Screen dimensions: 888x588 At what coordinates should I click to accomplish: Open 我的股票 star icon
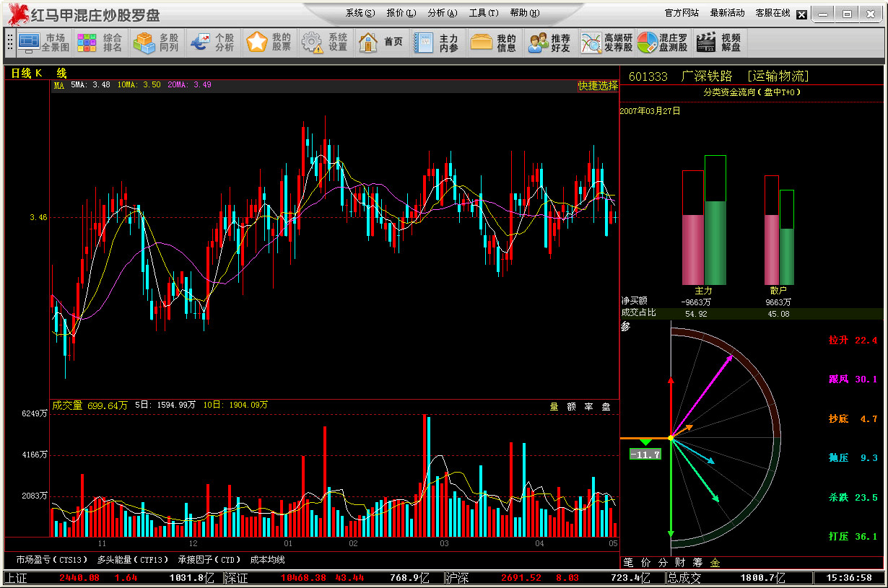tap(269, 43)
